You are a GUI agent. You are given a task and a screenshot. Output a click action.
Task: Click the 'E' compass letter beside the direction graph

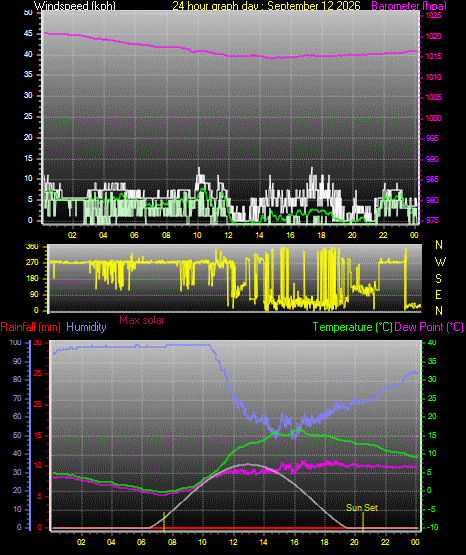[438, 294]
